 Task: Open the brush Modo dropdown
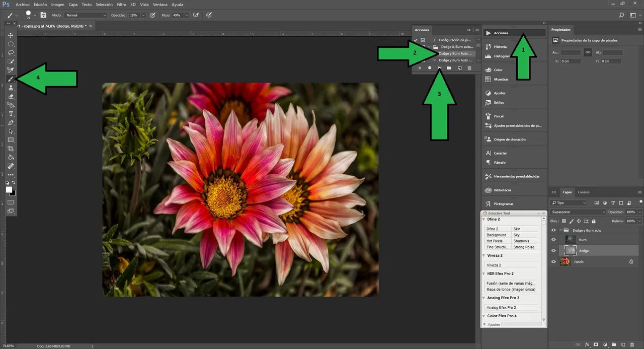86,15
